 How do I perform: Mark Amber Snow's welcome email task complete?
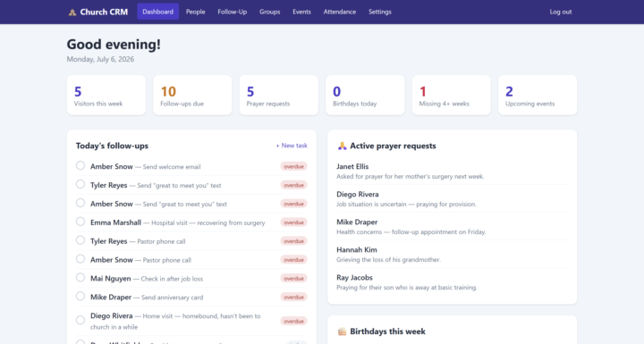tap(80, 165)
